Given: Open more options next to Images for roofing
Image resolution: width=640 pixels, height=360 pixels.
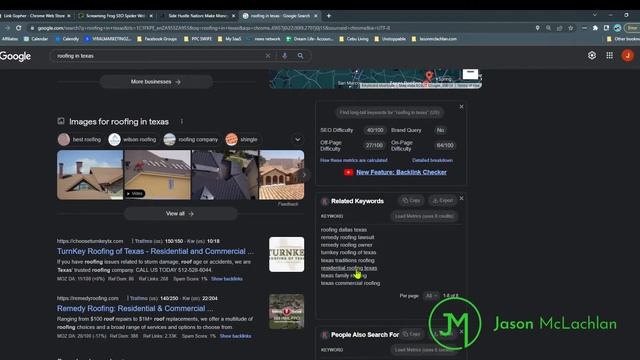Looking at the screenshot, I should [x=182, y=121].
